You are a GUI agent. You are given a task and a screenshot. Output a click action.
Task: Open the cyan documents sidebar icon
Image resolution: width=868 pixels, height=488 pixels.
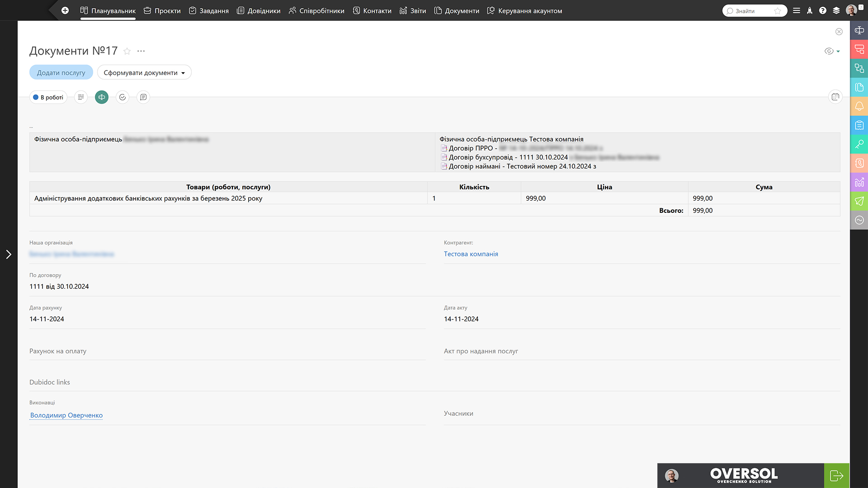coord(859,87)
